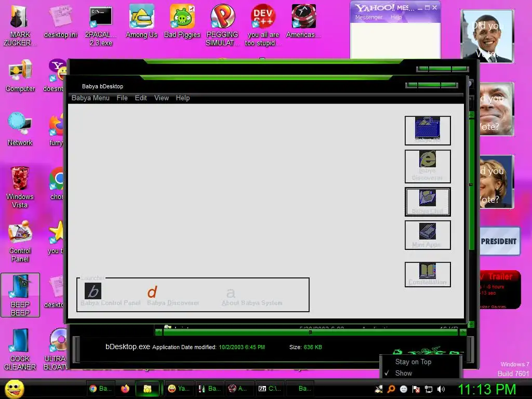Viewport: 532px width, 399px height.
Task: Open the Babya Menu
Action: pos(90,98)
